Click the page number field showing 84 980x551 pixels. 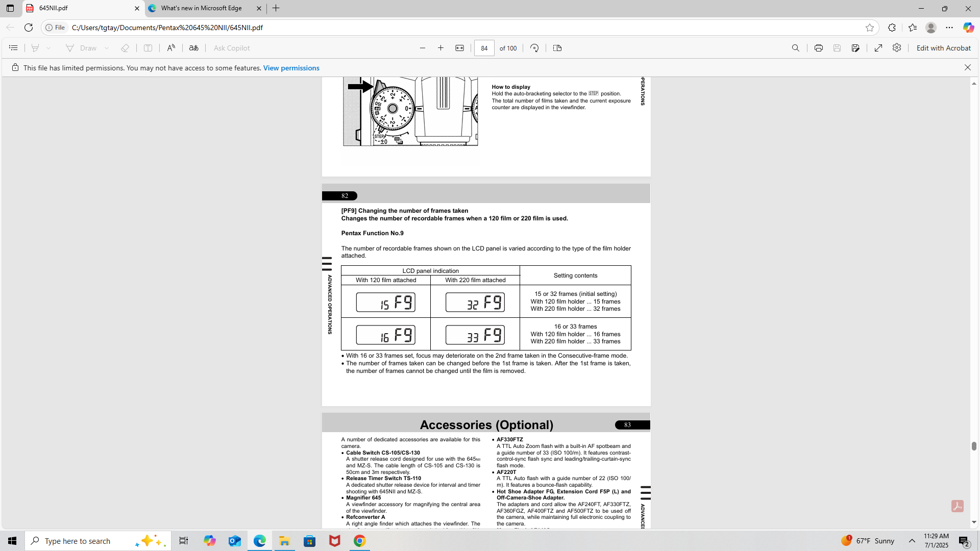pos(484,48)
